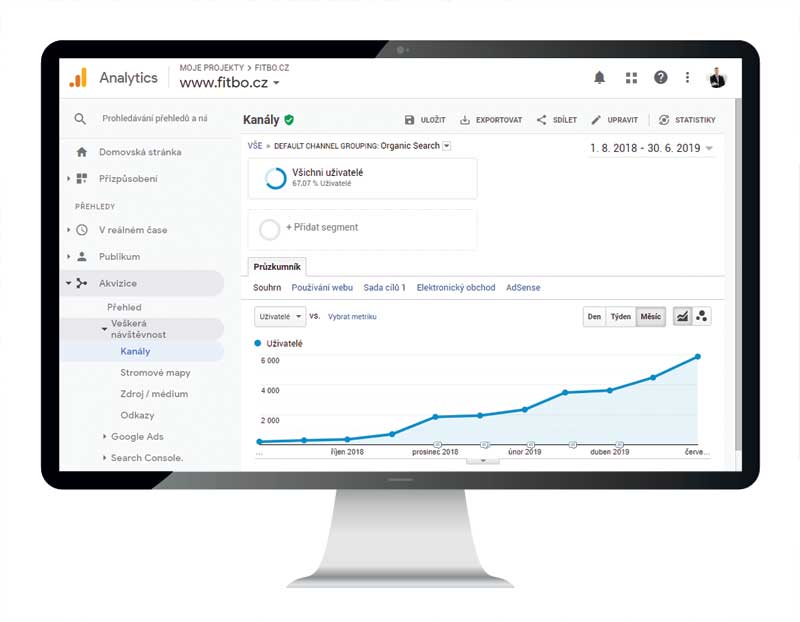Select the Týden time granularity
Image resolution: width=800 pixels, height=622 pixels.
pyautogui.click(x=620, y=317)
